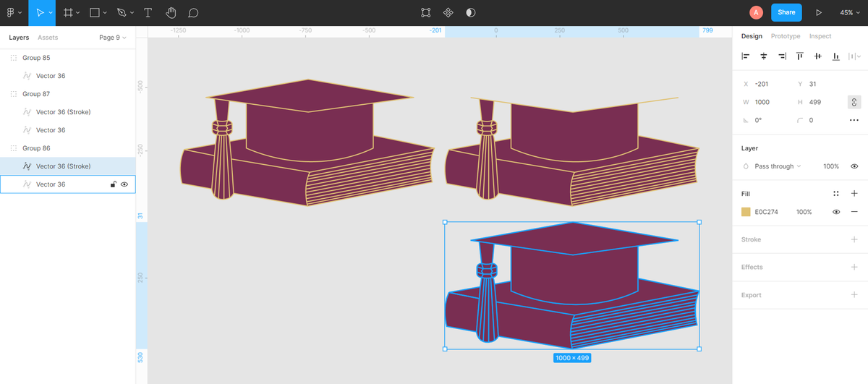Image resolution: width=868 pixels, height=384 pixels.
Task: Switch to the Prototype tab
Action: coord(786,36)
